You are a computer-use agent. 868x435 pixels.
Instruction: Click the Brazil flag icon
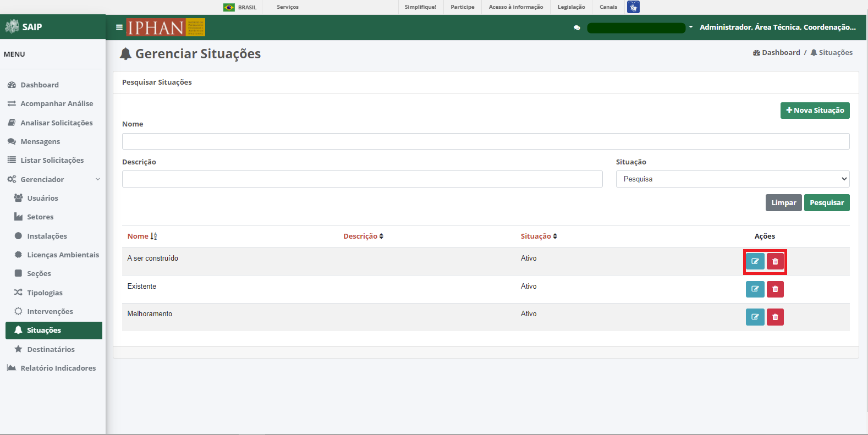[x=229, y=7]
